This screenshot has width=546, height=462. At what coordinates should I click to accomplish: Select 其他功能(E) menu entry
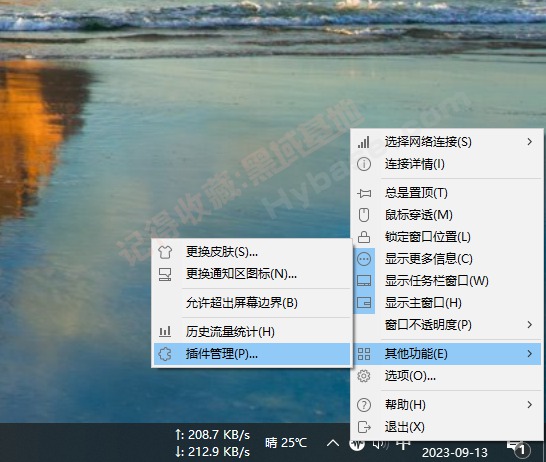[x=447, y=354]
